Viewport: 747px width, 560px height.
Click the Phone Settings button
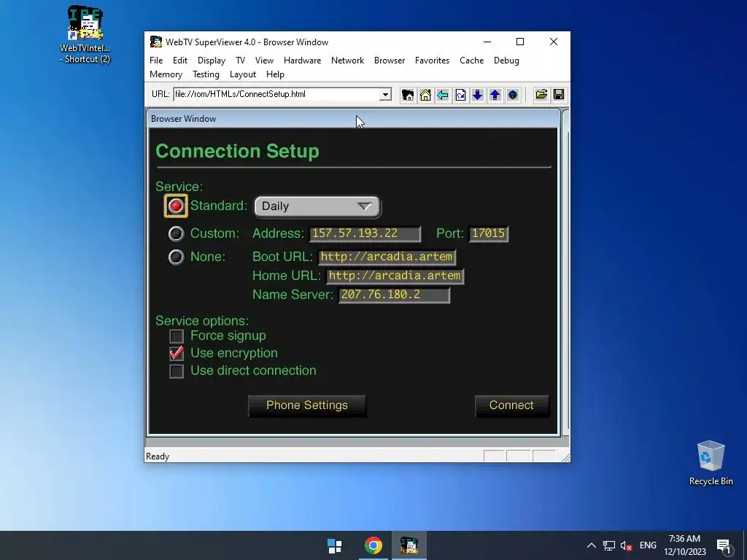307,405
